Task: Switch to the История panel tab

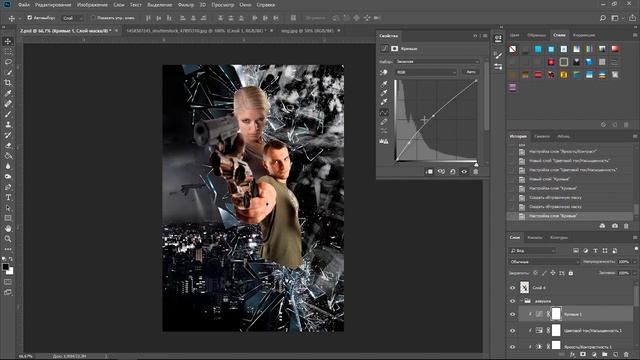Action: pos(518,136)
